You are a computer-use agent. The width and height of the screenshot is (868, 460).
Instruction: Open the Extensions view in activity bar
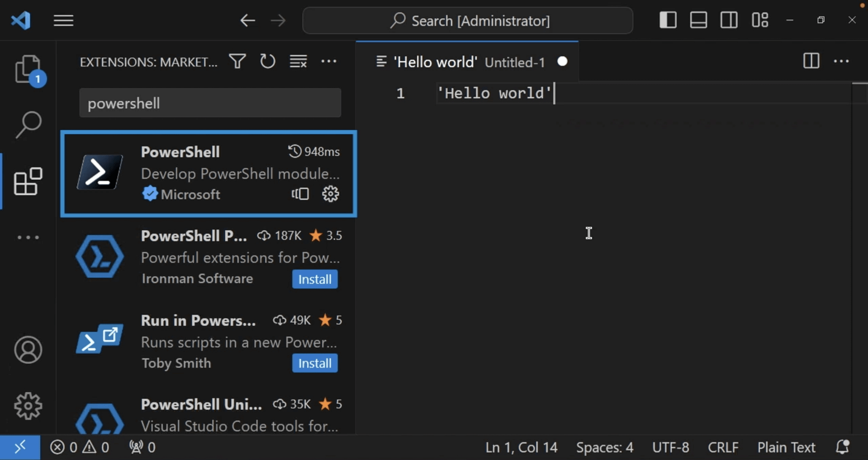click(x=28, y=181)
